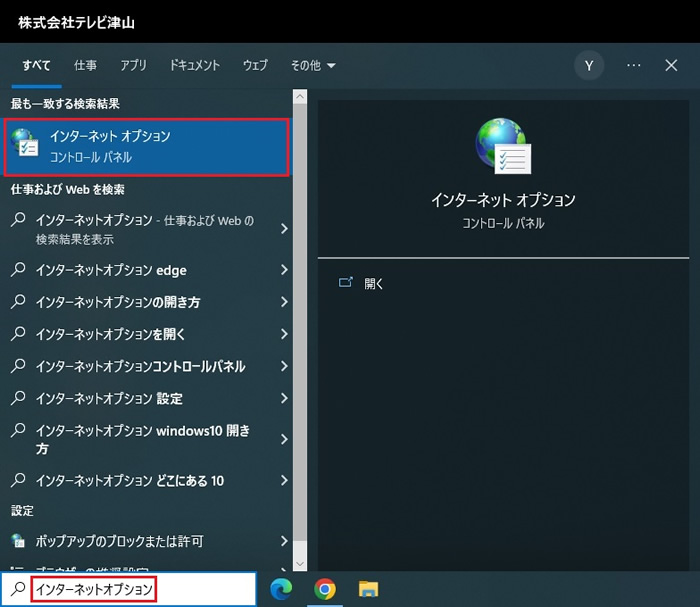
Task: Open Google Chrome from the taskbar
Action: (x=325, y=589)
